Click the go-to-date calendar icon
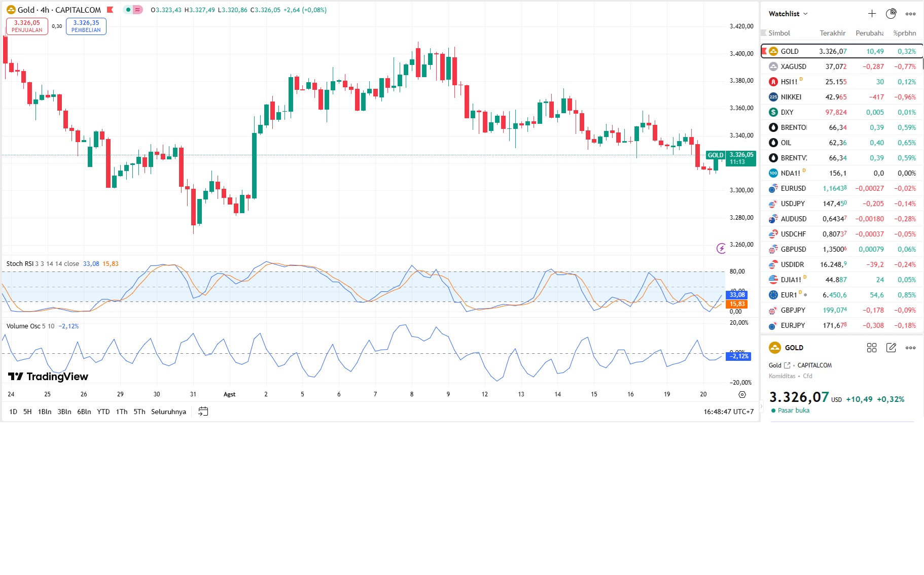This screenshot has height=575, width=924. [x=203, y=412]
